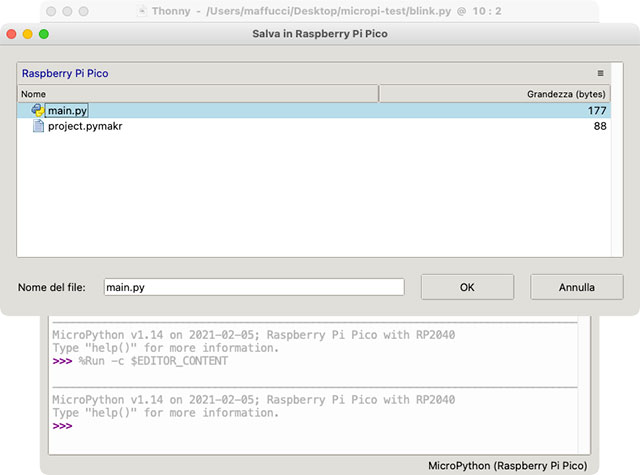Click empty area of the file list

[313, 200]
